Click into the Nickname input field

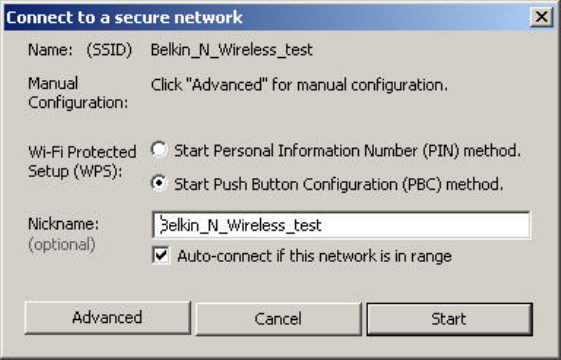click(x=341, y=225)
